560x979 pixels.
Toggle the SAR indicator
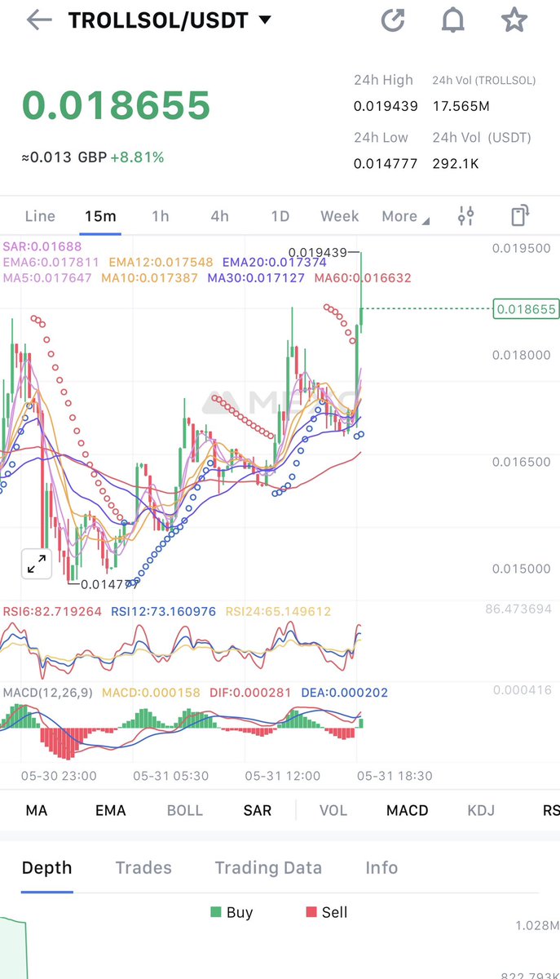tap(258, 810)
